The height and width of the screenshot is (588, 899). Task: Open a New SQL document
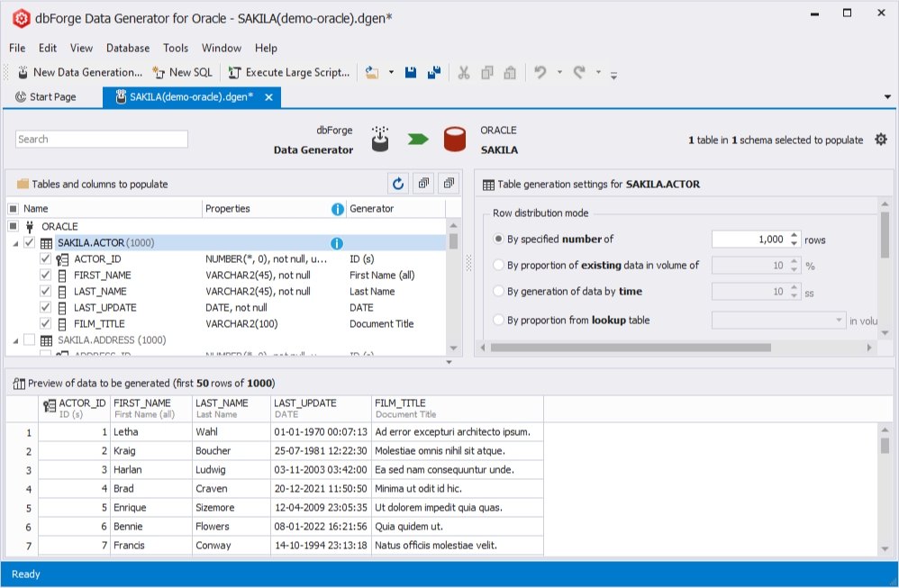[x=182, y=72]
